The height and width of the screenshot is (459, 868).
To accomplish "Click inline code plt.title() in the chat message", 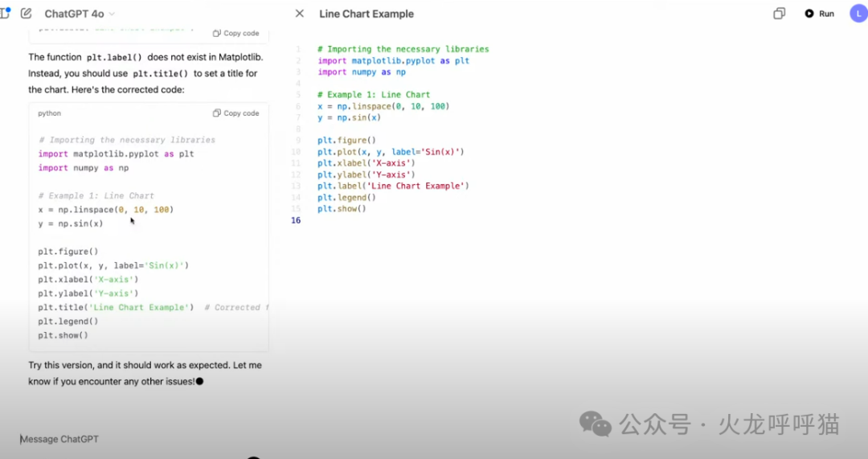I will pyautogui.click(x=161, y=74).
